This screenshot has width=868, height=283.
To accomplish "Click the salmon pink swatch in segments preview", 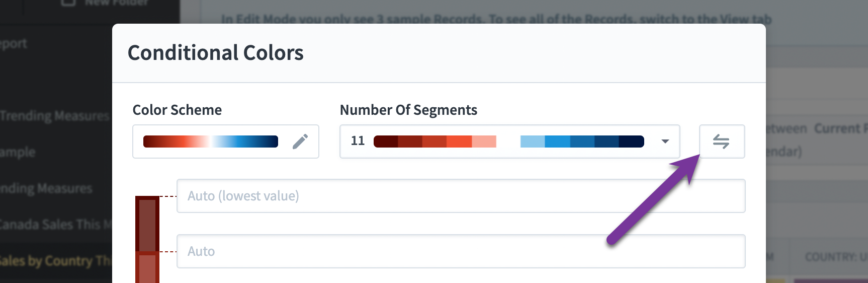I will click(484, 141).
